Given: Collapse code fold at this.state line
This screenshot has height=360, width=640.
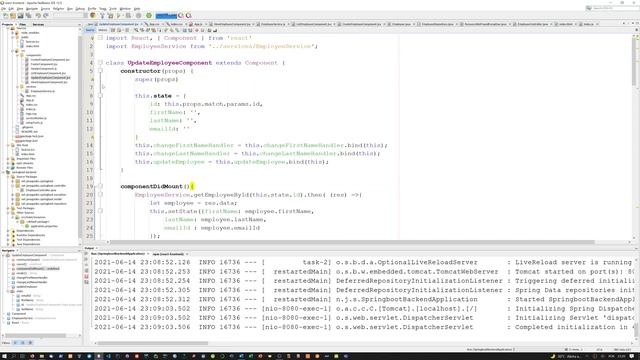Looking at the screenshot, I should point(100,96).
